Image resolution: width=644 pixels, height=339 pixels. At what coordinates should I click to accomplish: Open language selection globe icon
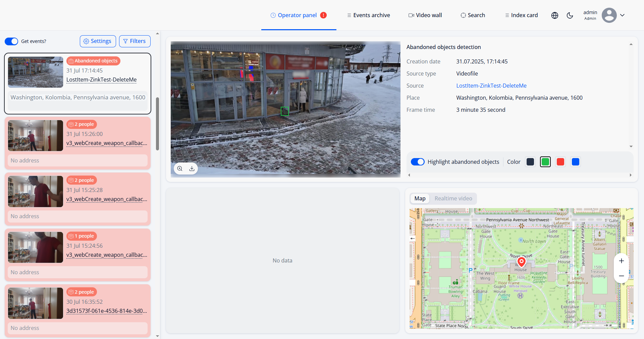pyautogui.click(x=555, y=15)
